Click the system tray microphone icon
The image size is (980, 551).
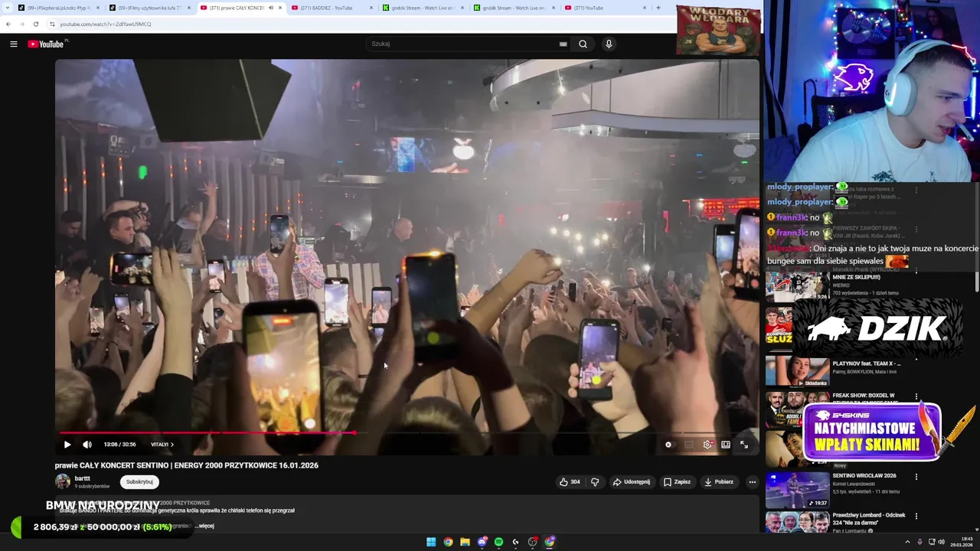point(920,542)
